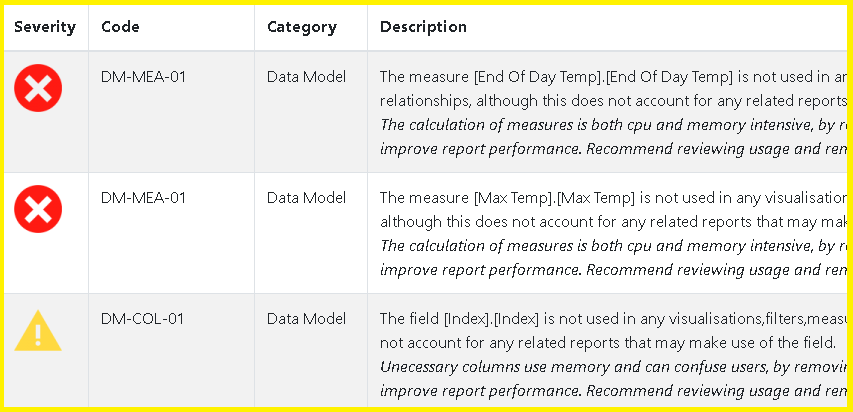The height and width of the screenshot is (412, 853).
Task: Select the Description column header
Action: pos(423,27)
